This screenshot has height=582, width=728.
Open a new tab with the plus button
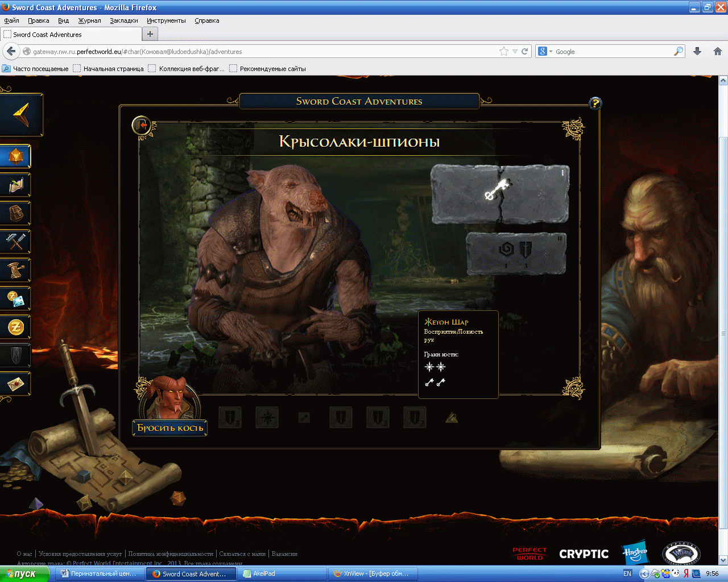click(150, 34)
